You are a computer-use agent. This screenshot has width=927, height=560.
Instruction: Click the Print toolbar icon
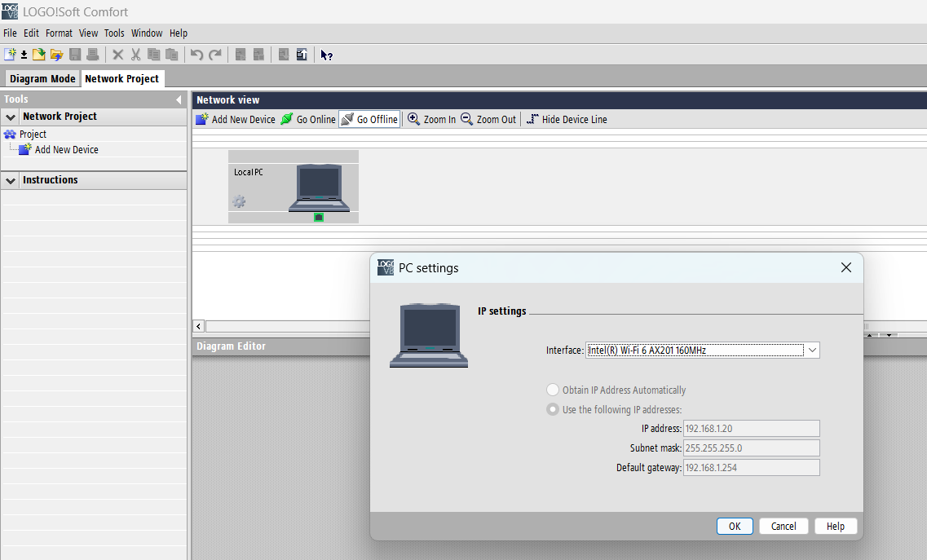tap(93, 55)
